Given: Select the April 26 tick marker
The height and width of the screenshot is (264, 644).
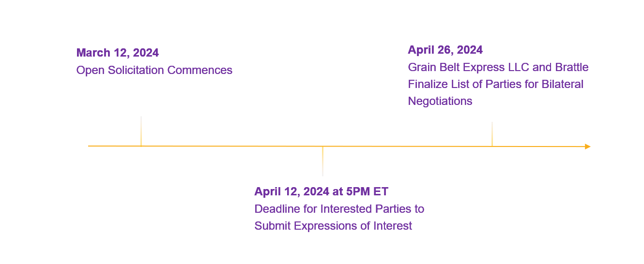Looking at the screenshot, I should (x=492, y=134).
